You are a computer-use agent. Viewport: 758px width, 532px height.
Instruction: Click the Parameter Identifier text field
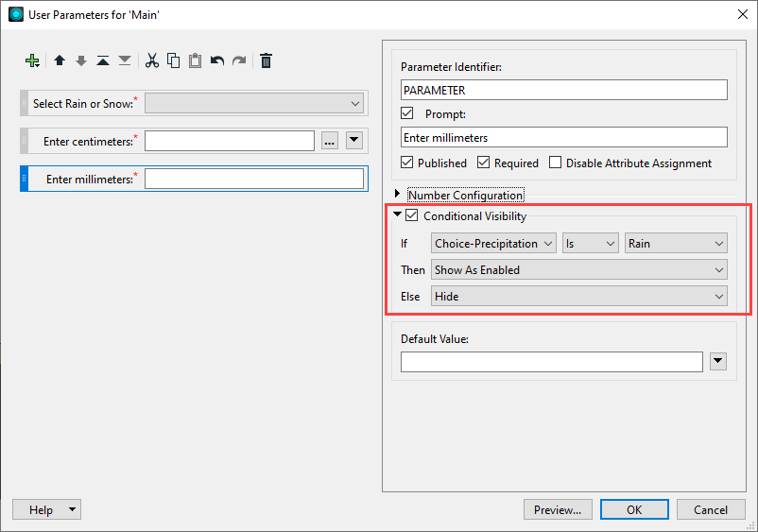click(563, 90)
